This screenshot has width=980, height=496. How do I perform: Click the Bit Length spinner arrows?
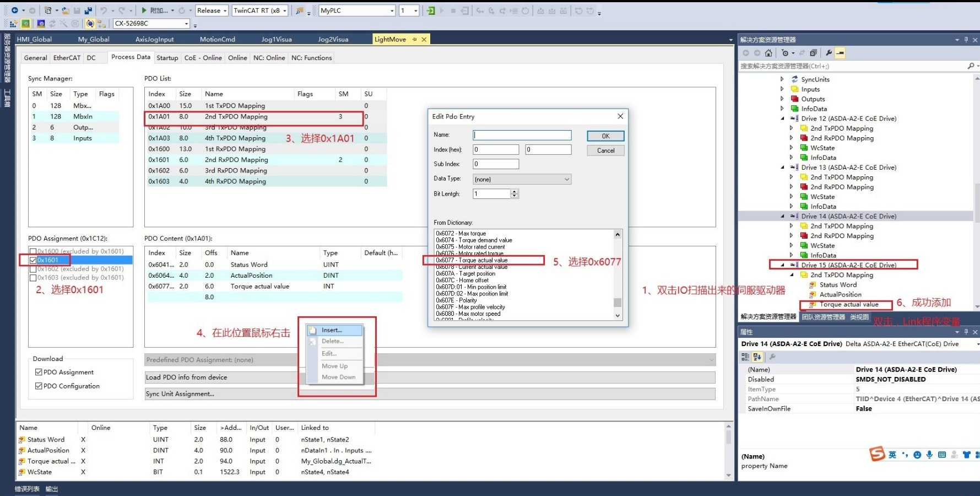(515, 194)
